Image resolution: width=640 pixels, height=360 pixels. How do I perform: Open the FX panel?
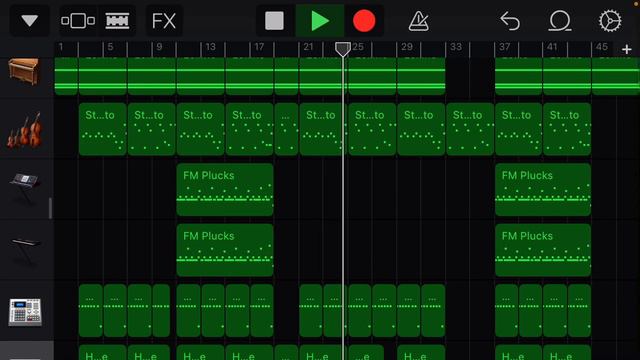[164, 20]
